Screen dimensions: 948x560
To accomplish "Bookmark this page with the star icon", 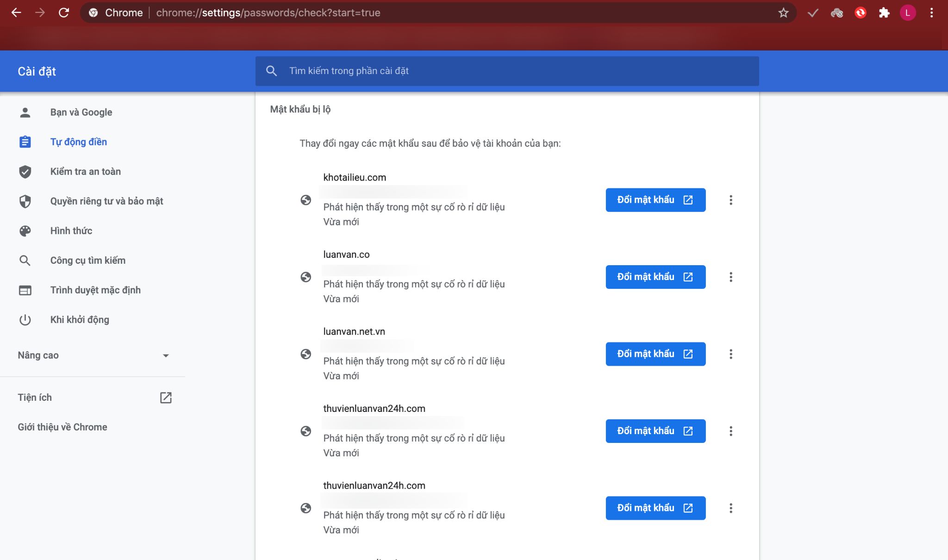I will pos(783,12).
